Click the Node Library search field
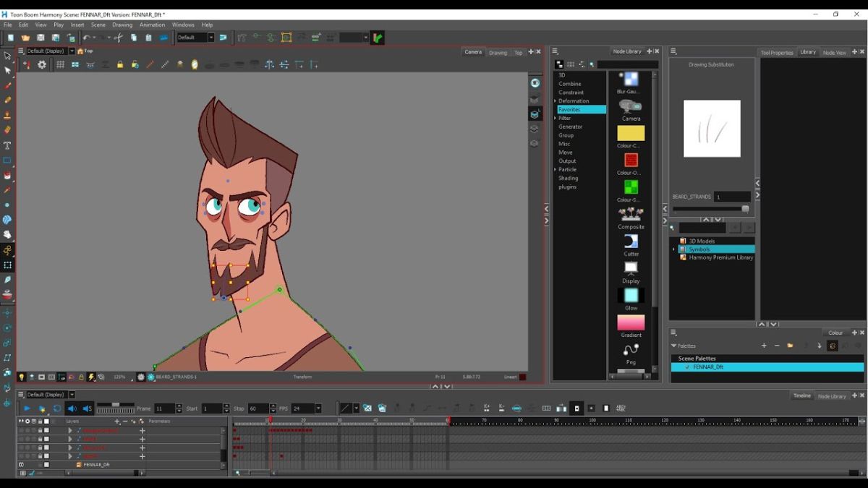The width and height of the screenshot is (868, 488). (627, 64)
